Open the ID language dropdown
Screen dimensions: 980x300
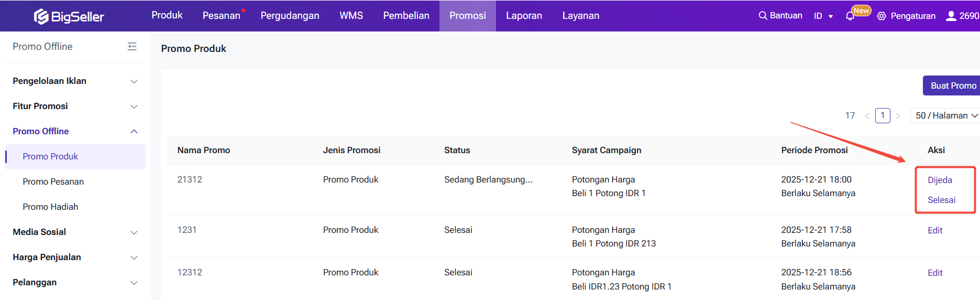pyautogui.click(x=823, y=16)
